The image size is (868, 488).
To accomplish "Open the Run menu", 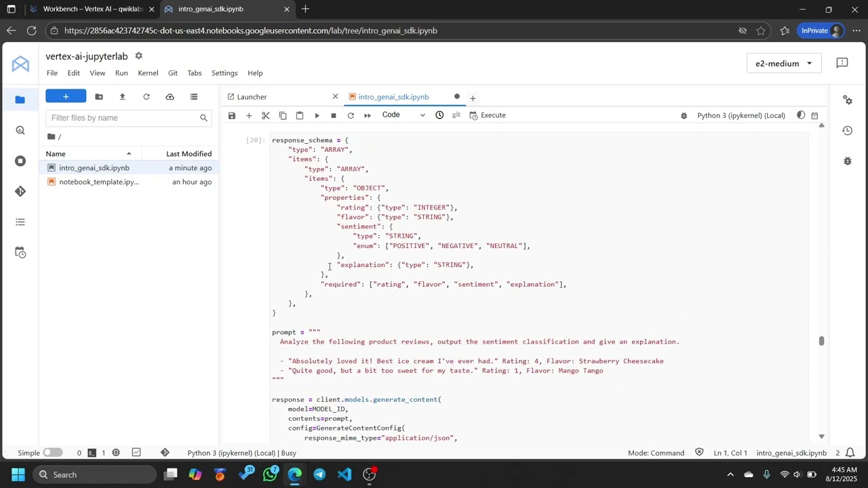I will click(121, 73).
